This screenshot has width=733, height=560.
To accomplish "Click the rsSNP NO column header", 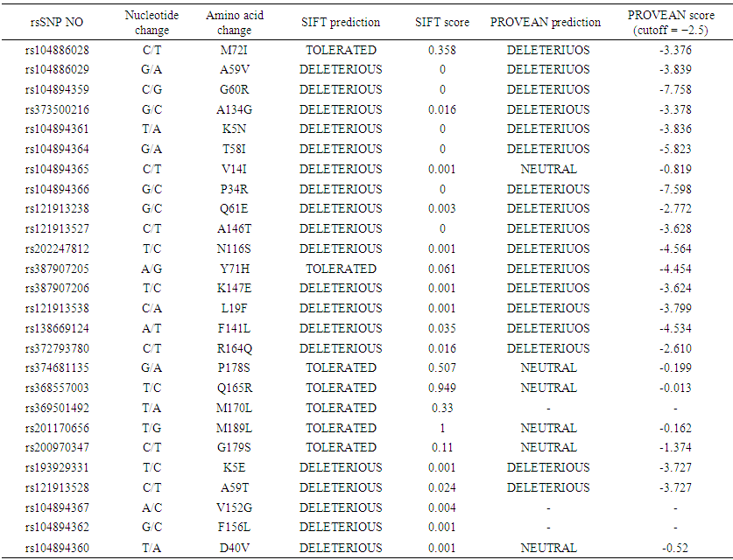I will 56,22.
